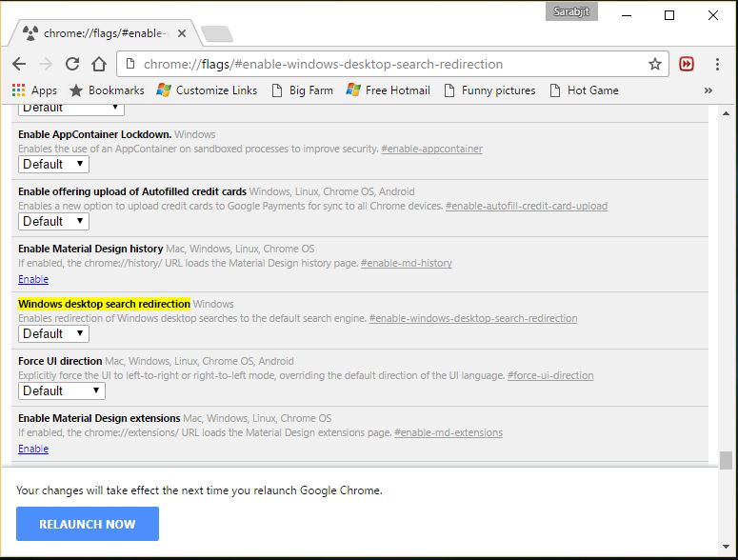Screen dimensions: 738x560
Task: Open the AppContainer Lockdown Default dropdown
Action: click(53, 164)
